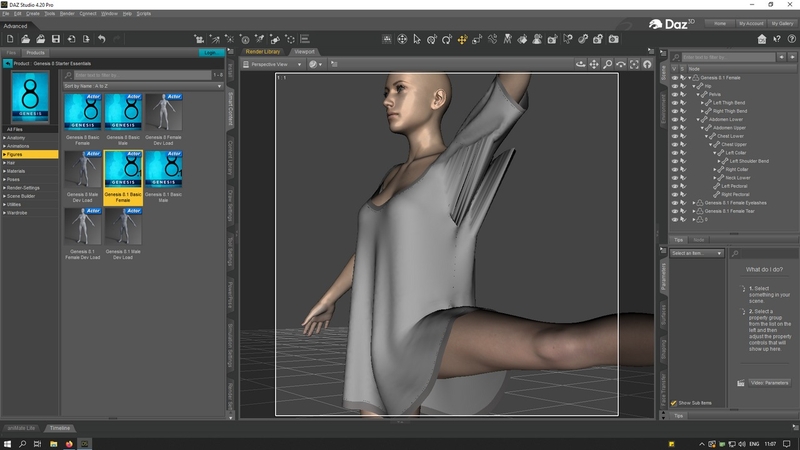This screenshot has height=450, width=800.
Task: Expand the Left Thigh Bend node
Action: pos(703,103)
